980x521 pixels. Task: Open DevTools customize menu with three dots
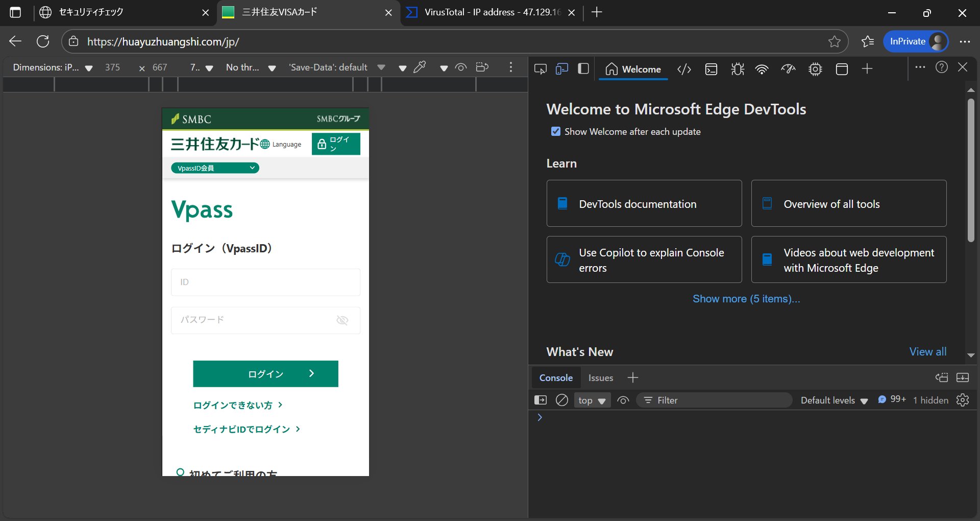(920, 67)
